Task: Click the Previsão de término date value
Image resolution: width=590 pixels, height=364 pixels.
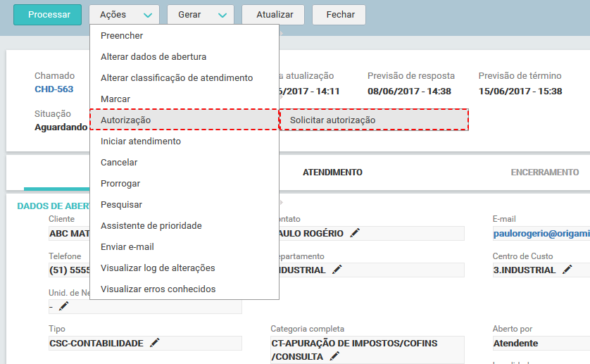Action: tap(520, 91)
